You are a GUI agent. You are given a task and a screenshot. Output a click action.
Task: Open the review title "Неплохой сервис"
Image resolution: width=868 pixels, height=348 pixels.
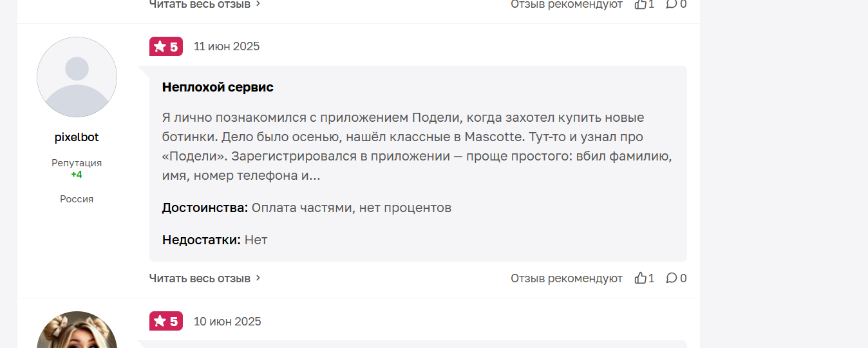[x=218, y=87]
